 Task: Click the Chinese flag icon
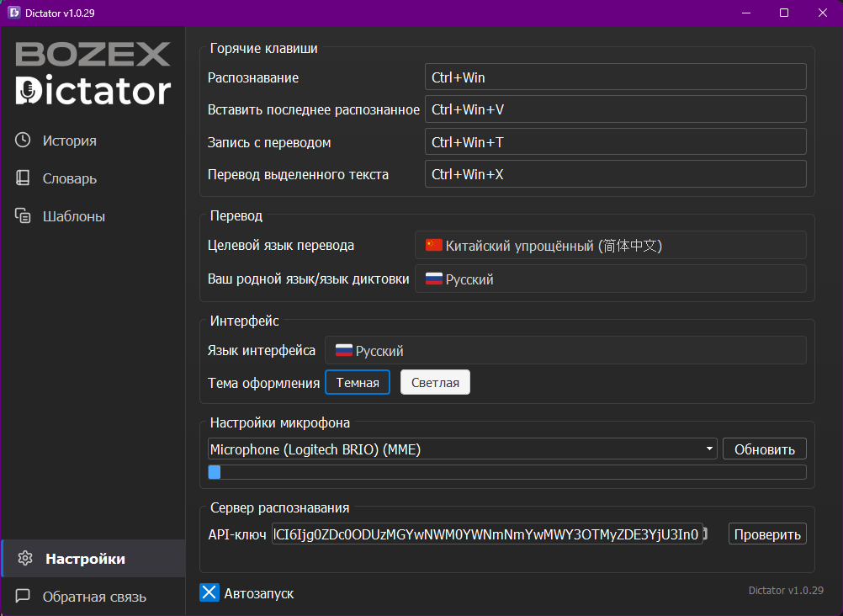click(434, 246)
